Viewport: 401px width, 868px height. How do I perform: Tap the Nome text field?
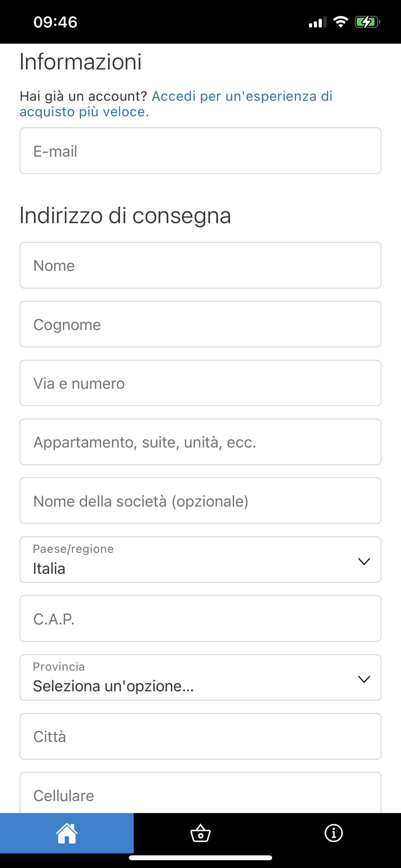pos(200,266)
